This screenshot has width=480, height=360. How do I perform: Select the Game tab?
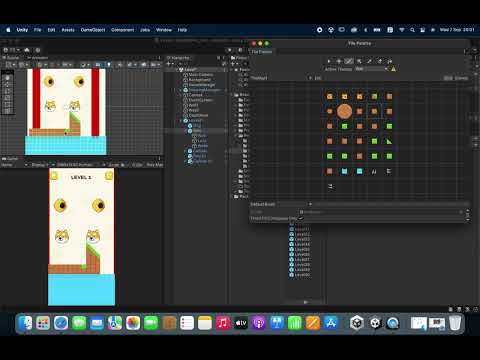point(10,159)
